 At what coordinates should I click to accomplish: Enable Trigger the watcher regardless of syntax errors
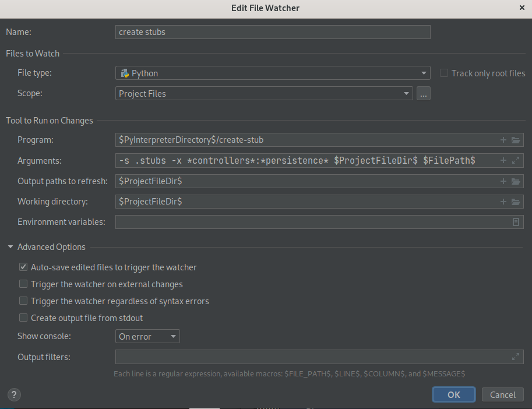click(x=23, y=301)
